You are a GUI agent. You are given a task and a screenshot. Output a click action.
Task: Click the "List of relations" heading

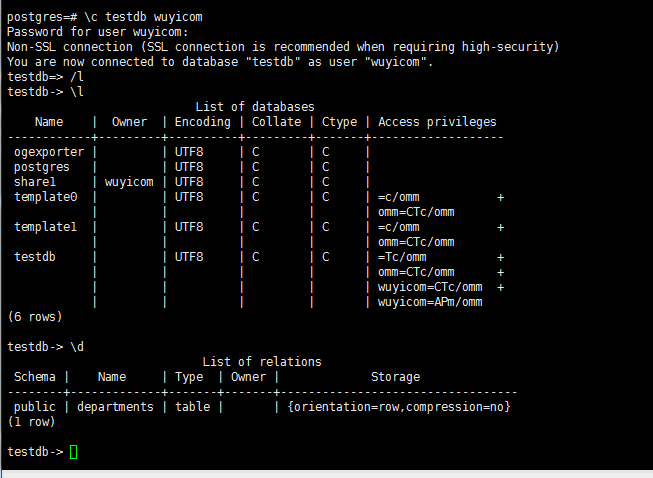pyautogui.click(x=262, y=362)
